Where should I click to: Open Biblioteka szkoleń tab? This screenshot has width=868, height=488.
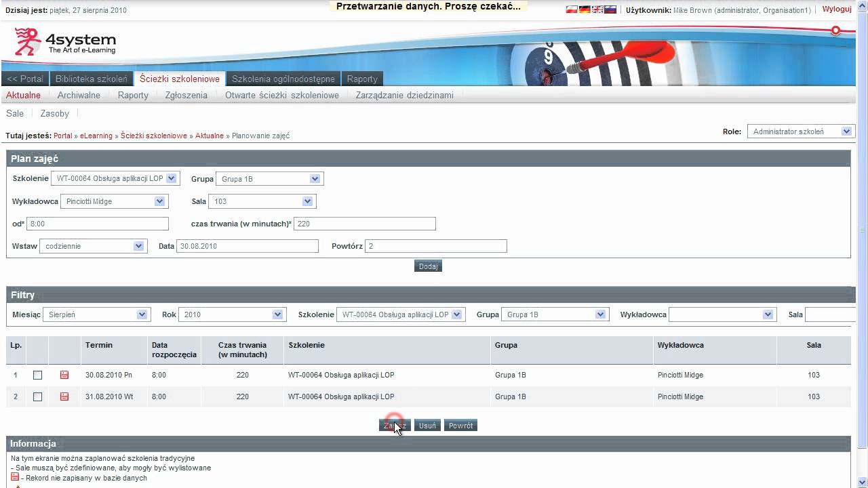pos(92,79)
